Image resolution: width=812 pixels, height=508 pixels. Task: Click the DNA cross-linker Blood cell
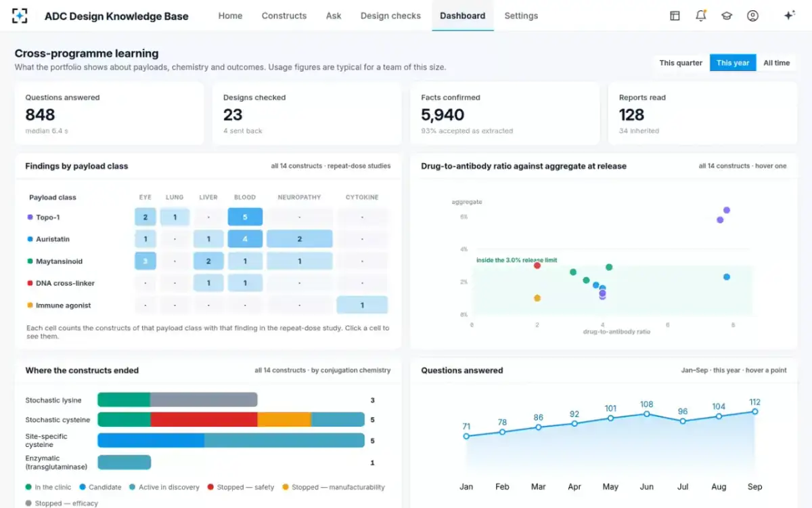tap(245, 283)
